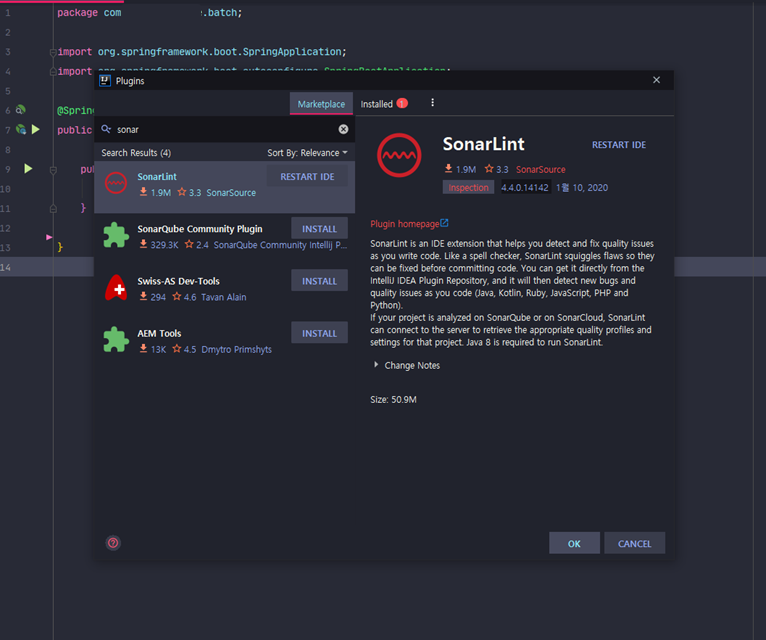Cancel the Plugins dialog
Screen dimensions: 766x640
[634, 543]
